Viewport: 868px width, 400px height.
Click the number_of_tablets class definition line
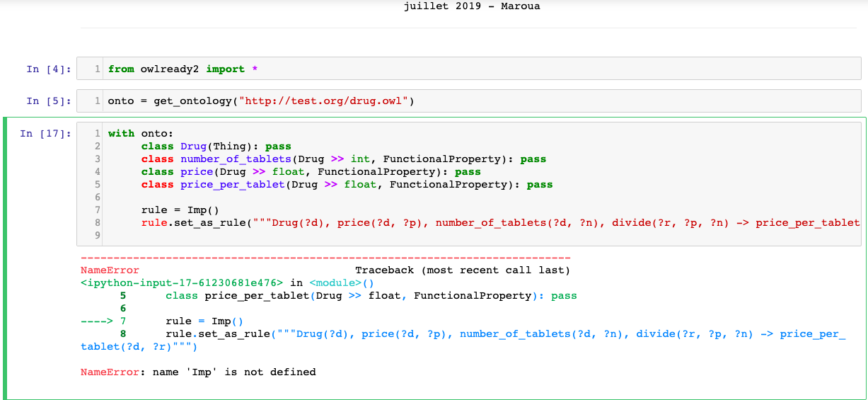click(343, 159)
